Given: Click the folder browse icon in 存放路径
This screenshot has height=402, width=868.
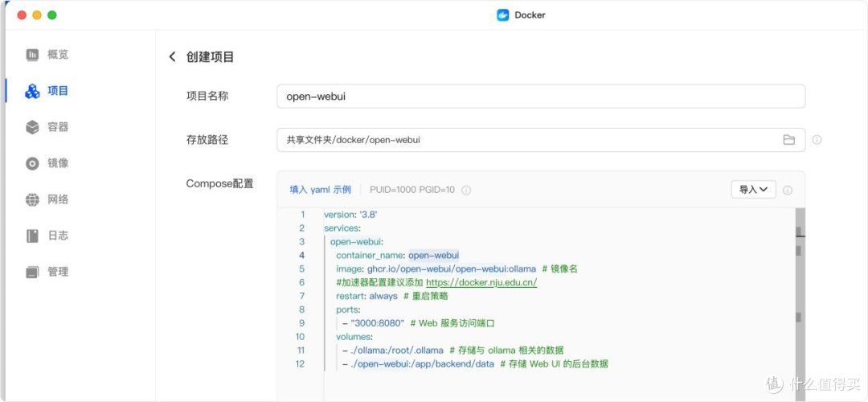Looking at the screenshot, I should coord(789,140).
